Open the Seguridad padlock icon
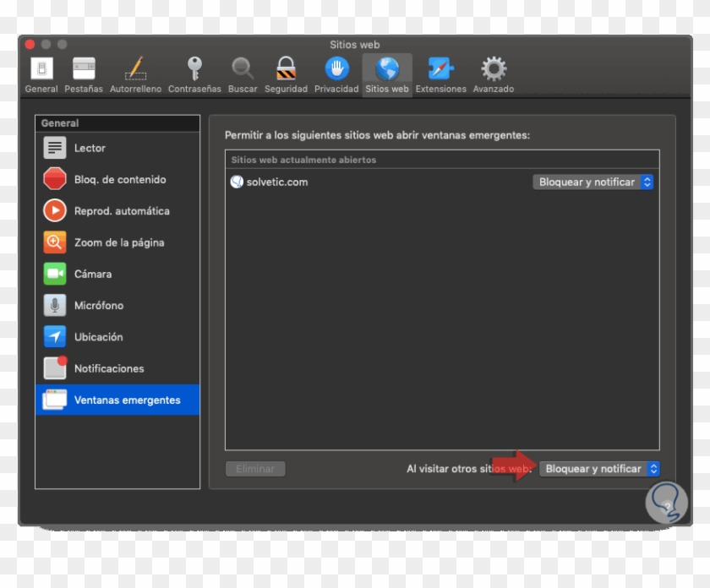 click(x=286, y=69)
